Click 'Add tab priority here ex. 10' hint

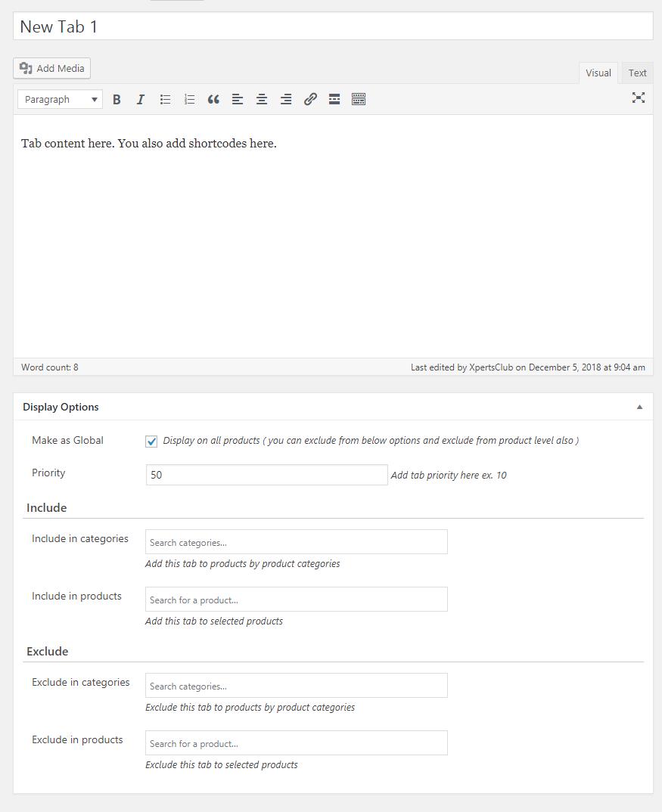click(449, 476)
